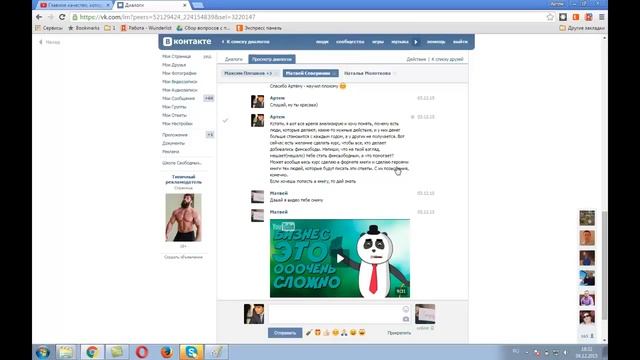The image size is (640, 360).
Task: Open the Действия actions dropdown
Action: point(416,59)
